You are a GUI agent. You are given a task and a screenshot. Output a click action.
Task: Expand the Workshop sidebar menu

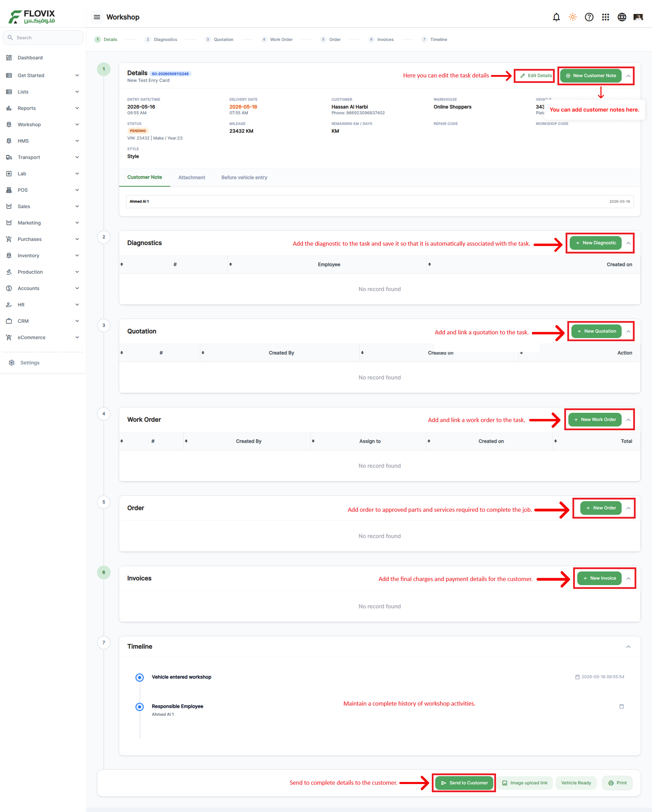(43, 125)
